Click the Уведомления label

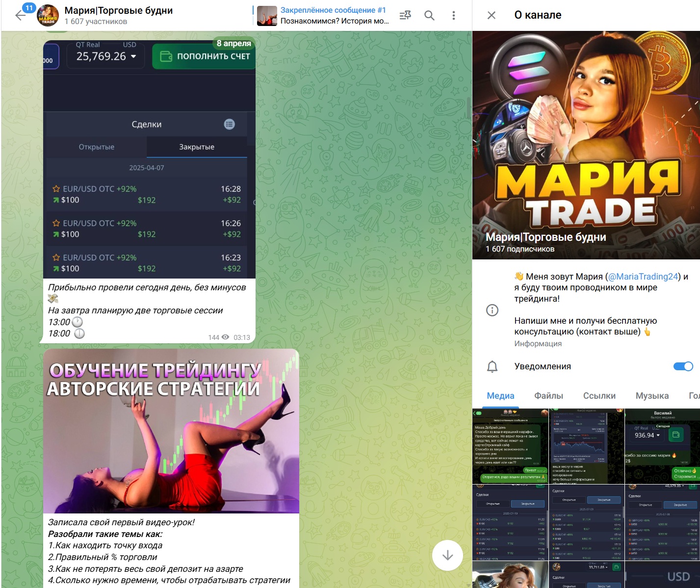click(543, 366)
